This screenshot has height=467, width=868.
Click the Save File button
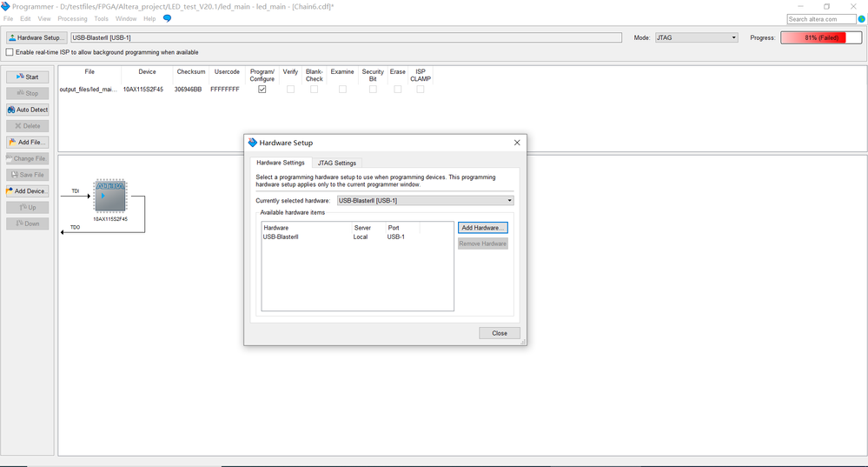28,175
